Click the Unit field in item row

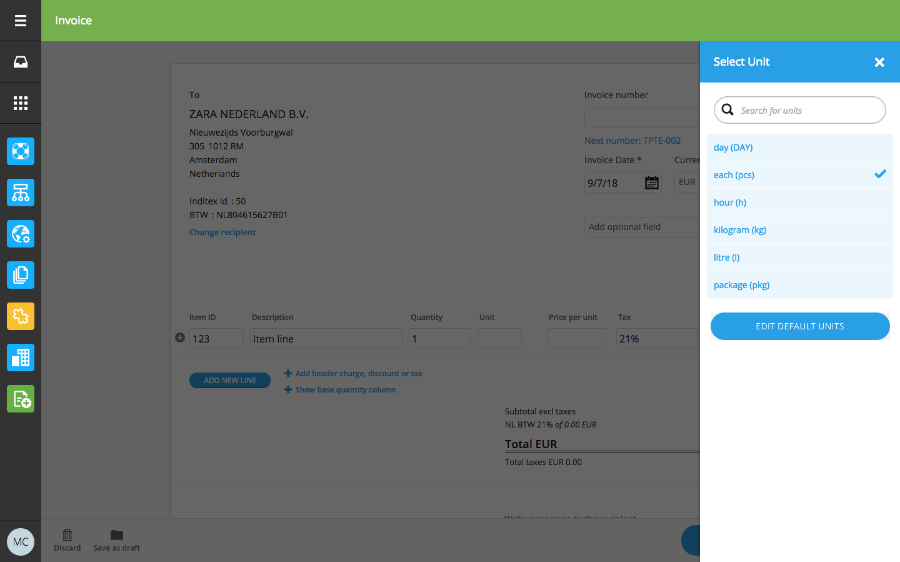(x=499, y=338)
